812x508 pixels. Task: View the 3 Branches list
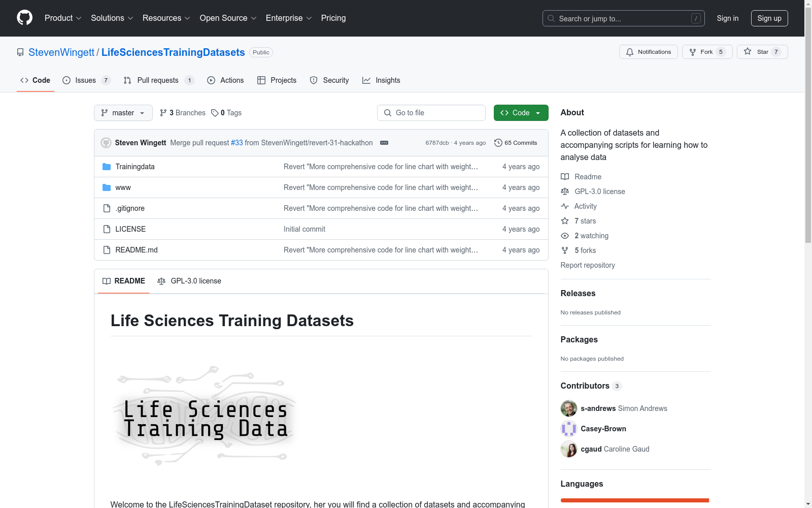pos(182,113)
